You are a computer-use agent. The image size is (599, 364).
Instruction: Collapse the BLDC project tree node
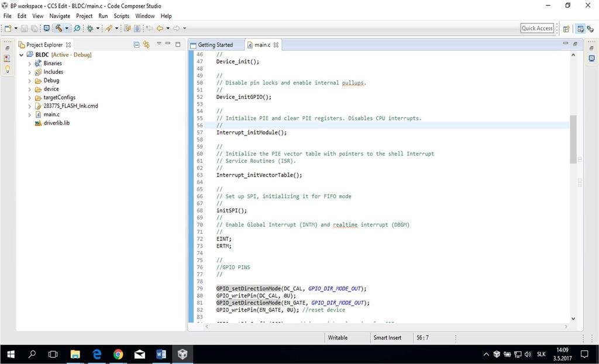22,55
